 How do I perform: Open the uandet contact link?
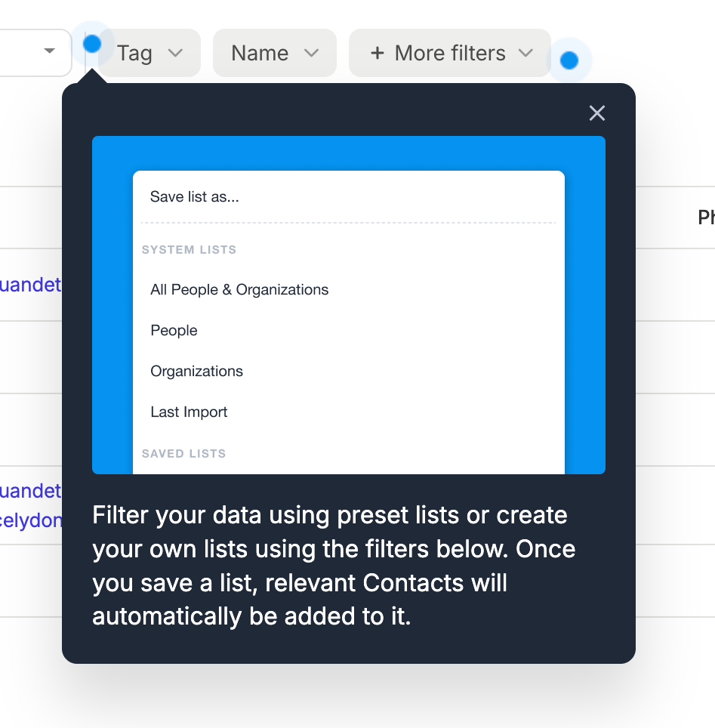[30, 285]
